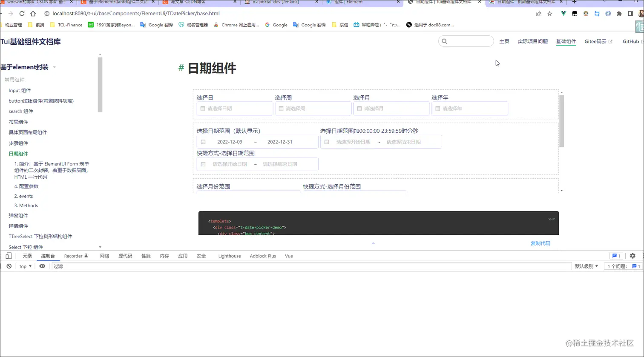This screenshot has height=357, width=644.
Task: Click the share icon in the address bar
Action: [x=538, y=14]
